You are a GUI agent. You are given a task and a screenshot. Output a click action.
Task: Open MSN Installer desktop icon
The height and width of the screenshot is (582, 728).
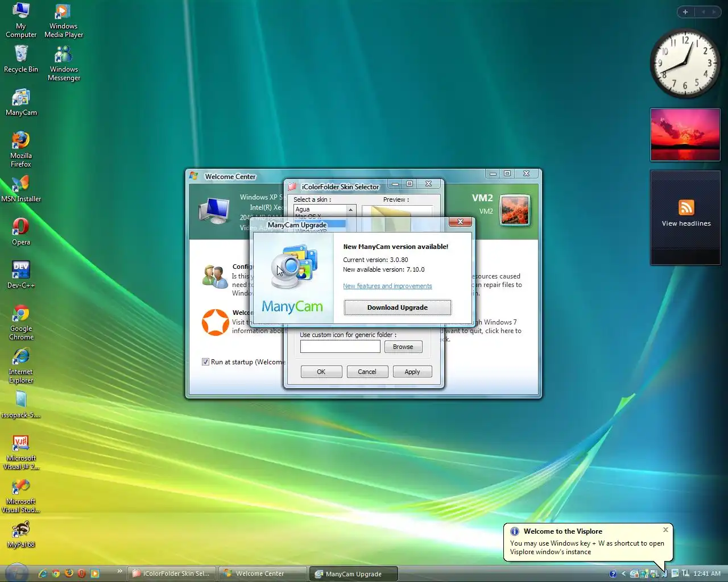(21, 189)
